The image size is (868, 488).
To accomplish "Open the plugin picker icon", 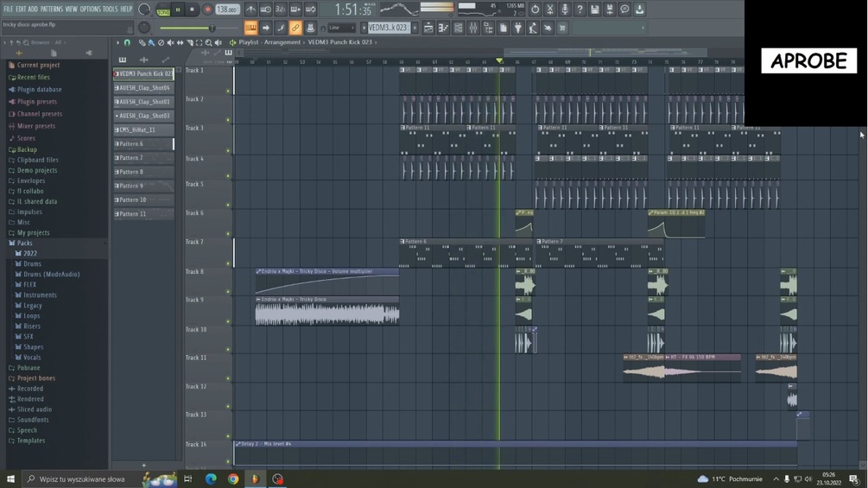I will (518, 28).
